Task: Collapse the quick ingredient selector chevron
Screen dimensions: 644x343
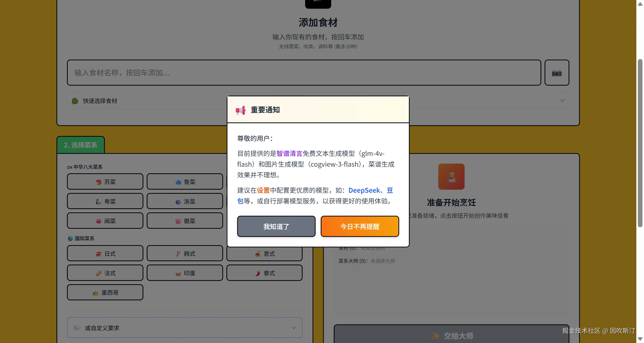Action: 562,100
